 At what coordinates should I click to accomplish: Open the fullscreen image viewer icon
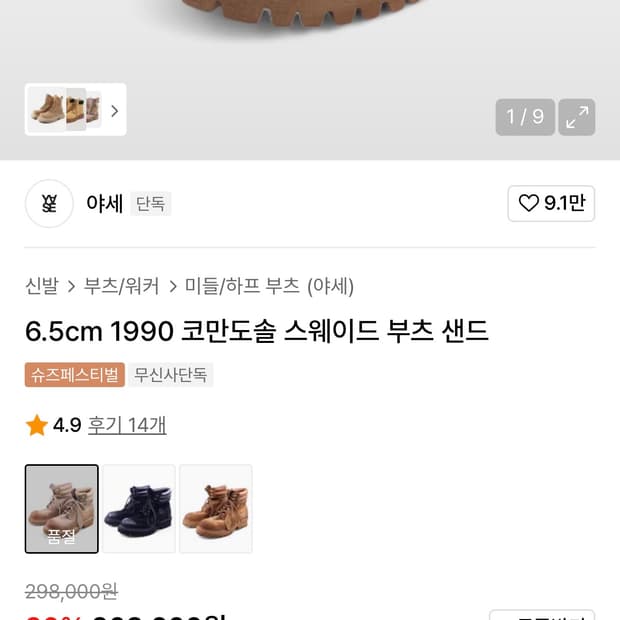(x=577, y=117)
